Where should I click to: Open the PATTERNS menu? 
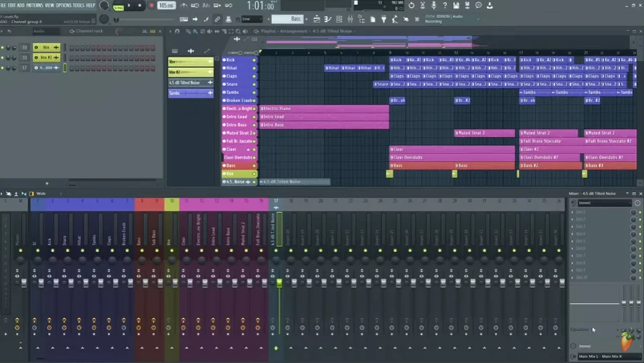[x=35, y=5]
